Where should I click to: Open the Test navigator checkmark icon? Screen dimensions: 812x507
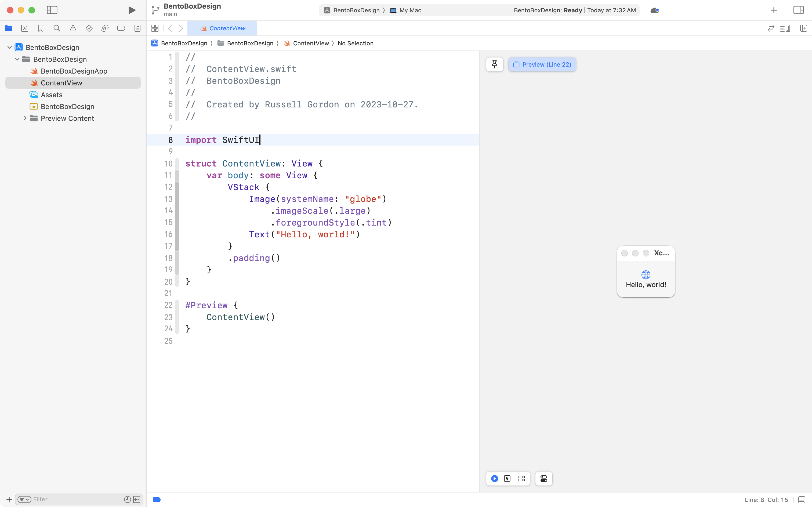pyautogui.click(x=89, y=28)
